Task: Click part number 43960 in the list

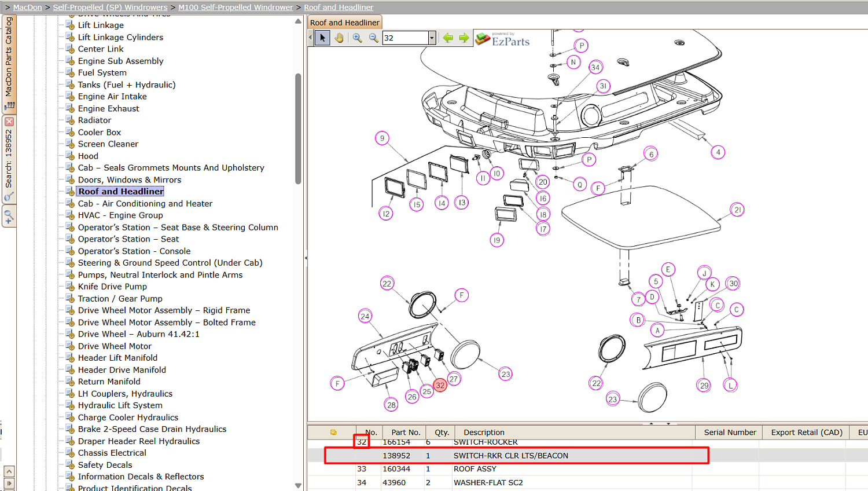Action: 394,483
